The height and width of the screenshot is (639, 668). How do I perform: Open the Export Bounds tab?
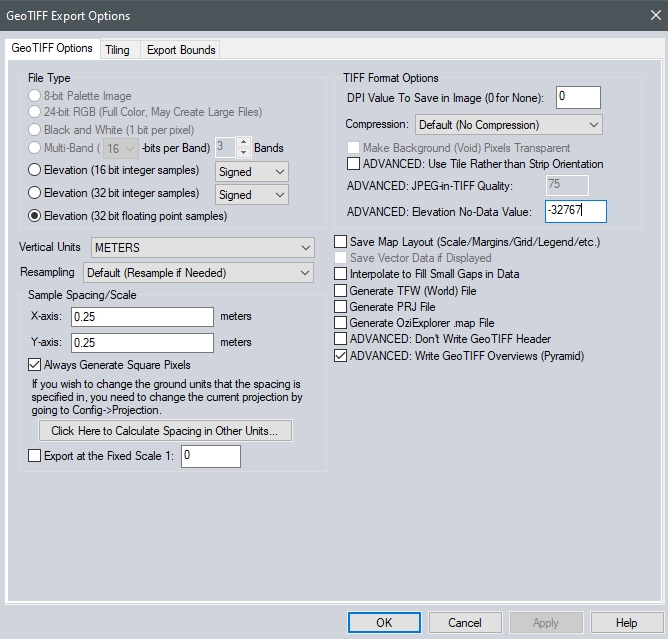[181, 50]
